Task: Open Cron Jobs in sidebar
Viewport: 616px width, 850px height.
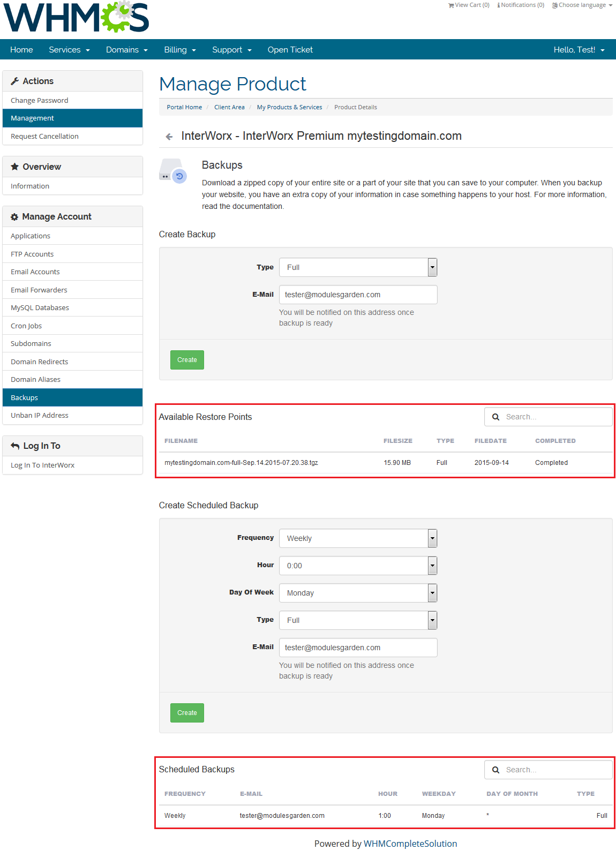Action: pos(73,326)
